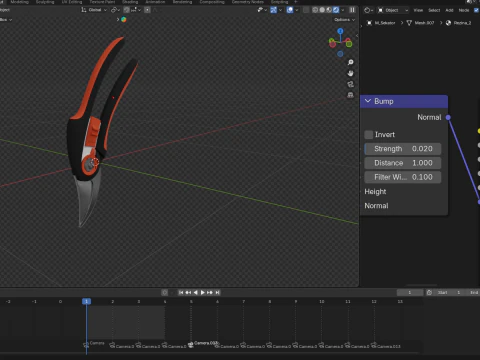Toggle auto keying record button
This screenshot has width=480, height=360.
165,292
